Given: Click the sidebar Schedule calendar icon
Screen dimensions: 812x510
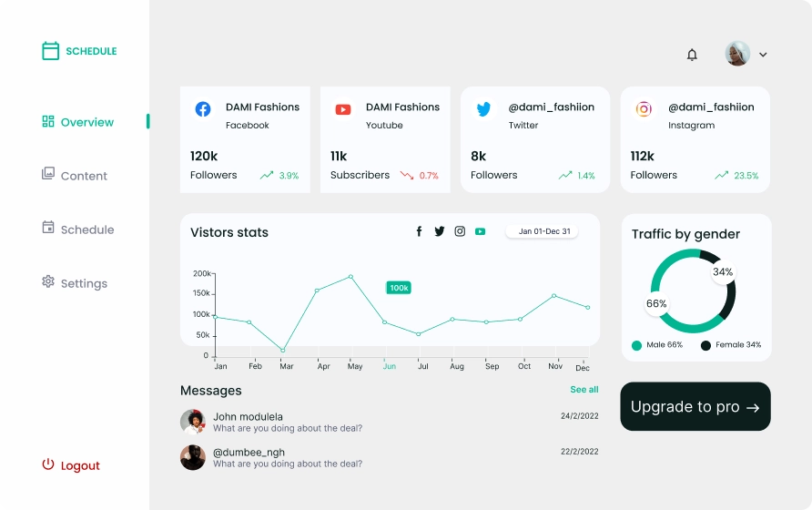Looking at the screenshot, I should (x=48, y=227).
